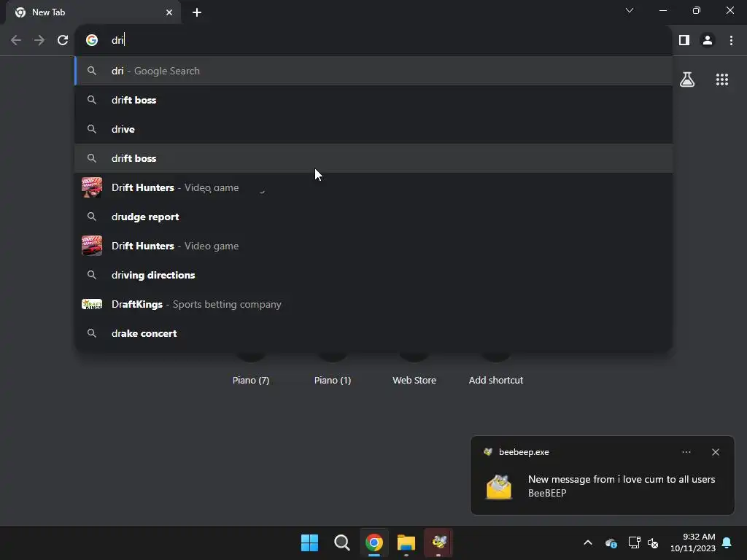Click the muted volume tray icon

(x=653, y=542)
